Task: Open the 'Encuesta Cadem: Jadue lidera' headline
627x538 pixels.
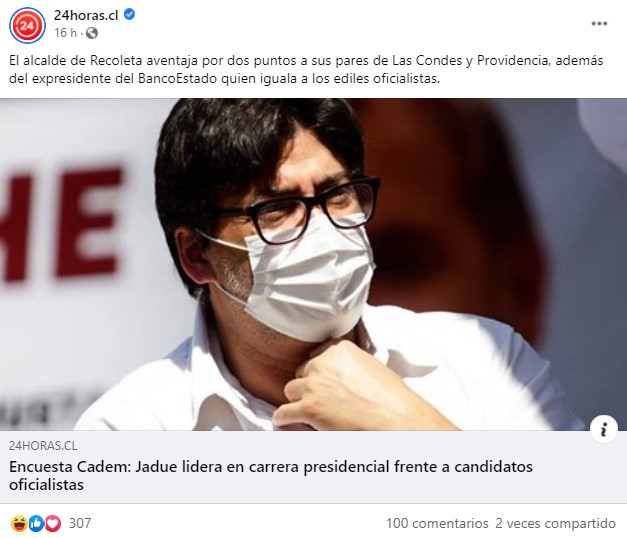Action: pyautogui.click(x=271, y=475)
